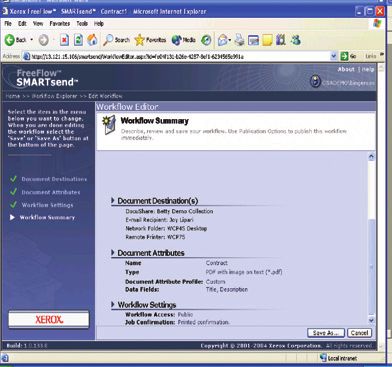Click the Save As... button

tap(326, 333)
